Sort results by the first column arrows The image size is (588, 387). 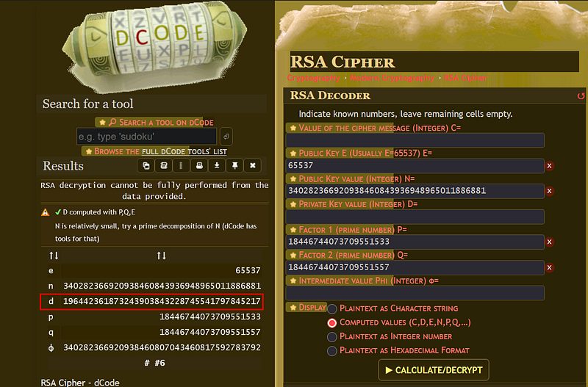54,256
